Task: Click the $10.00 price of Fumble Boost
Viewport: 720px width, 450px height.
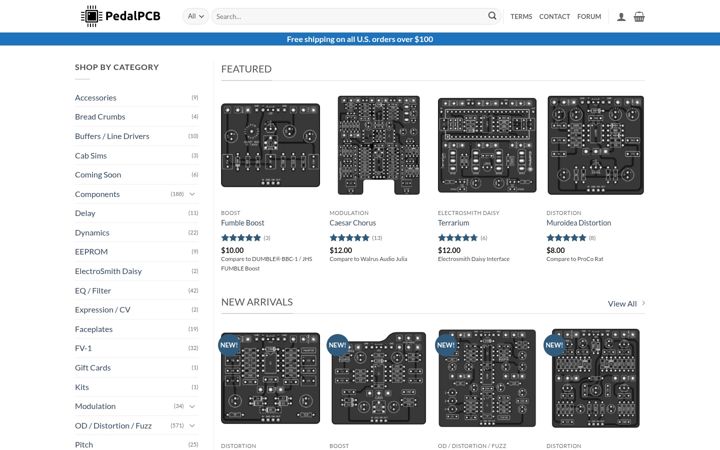Action: coord(232,250)
